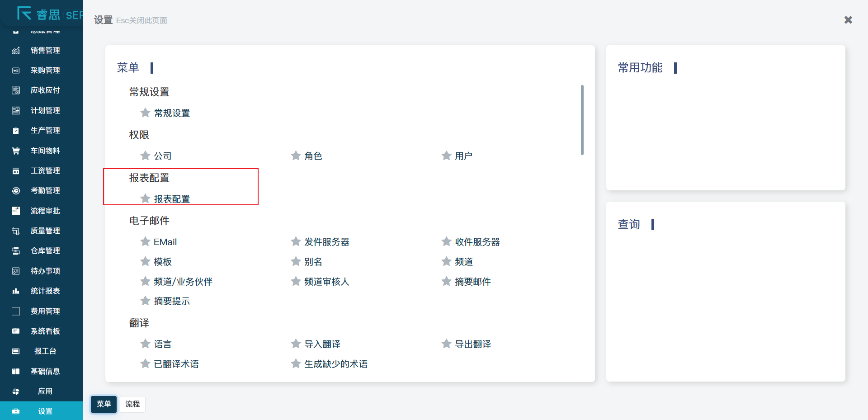The width and height of the screenshot is (868, 420).
Task: Click the warehouse management icon
Action: (x=16, y=251)
